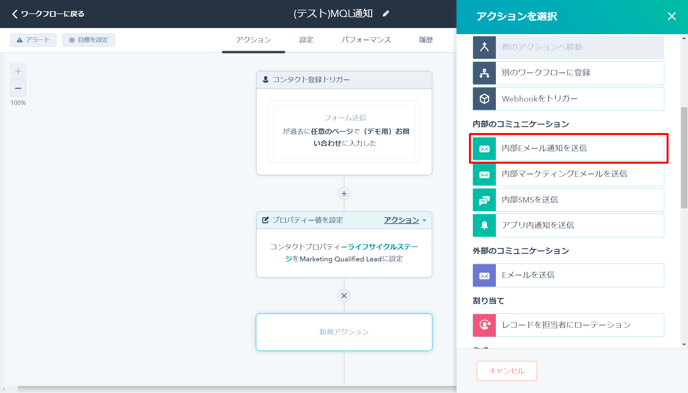
Task: Click the キャンセル button
Action: pos(506,371)
